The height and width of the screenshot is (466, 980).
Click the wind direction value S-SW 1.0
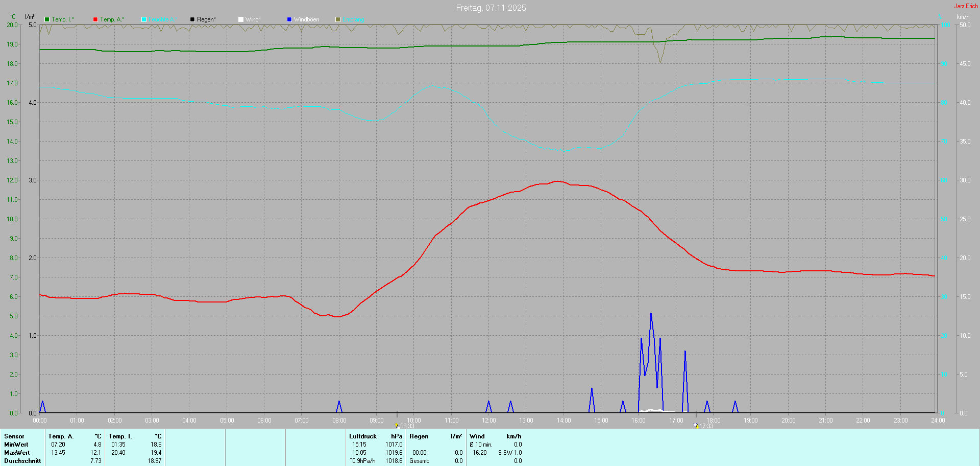[x=510, y=453]
